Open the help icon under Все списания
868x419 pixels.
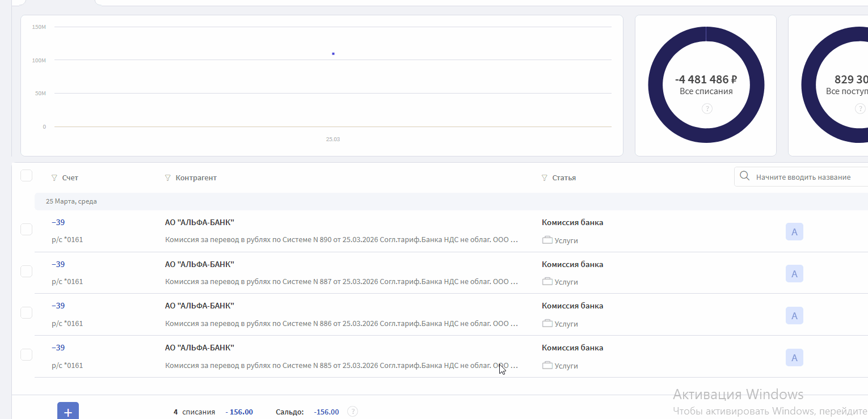(x=707, y=108)
